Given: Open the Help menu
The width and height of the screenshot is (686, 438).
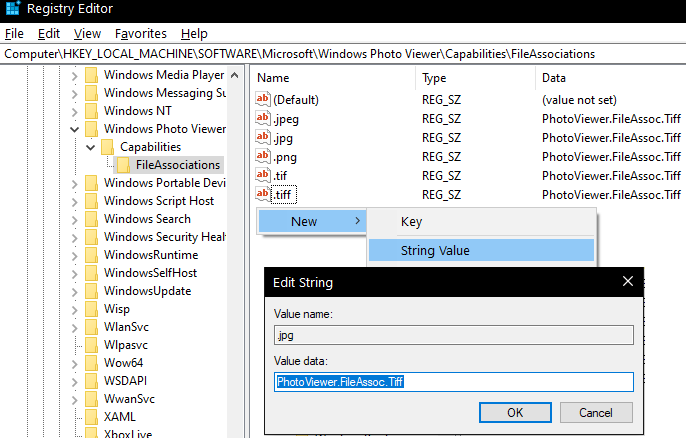Looking at the screenshot, I should click(194, 33).
